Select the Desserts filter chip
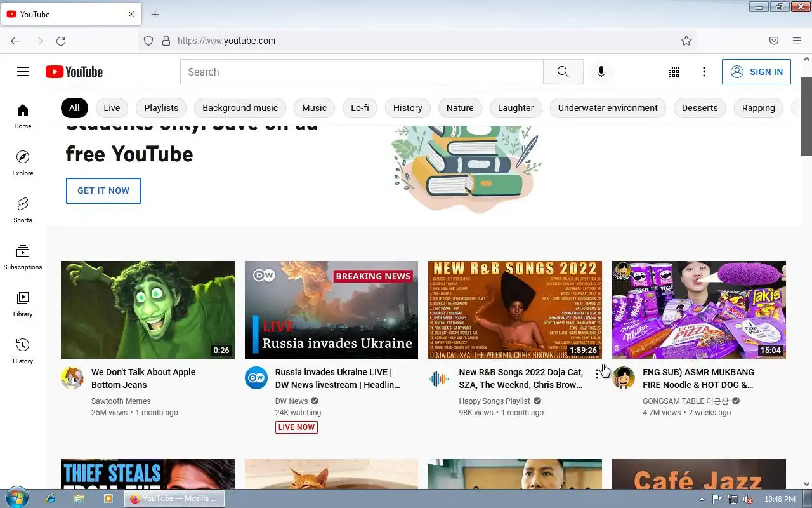Viewport: 812px width, 508px height. (700, 108)
